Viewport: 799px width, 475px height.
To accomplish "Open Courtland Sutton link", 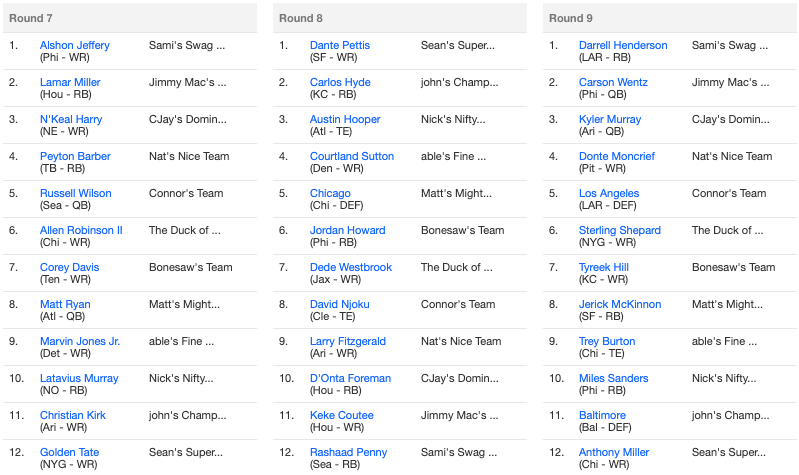I will click(352, 156).
